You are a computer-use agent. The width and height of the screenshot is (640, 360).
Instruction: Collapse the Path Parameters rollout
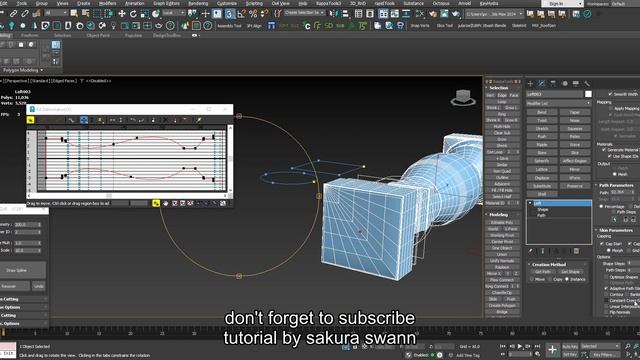[x=597, y=185]
